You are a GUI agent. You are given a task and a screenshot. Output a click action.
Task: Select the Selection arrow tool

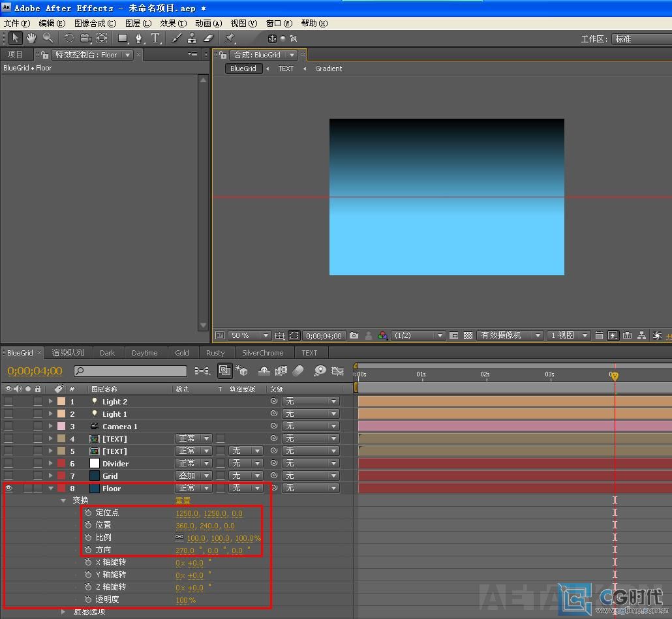(16, 38)
